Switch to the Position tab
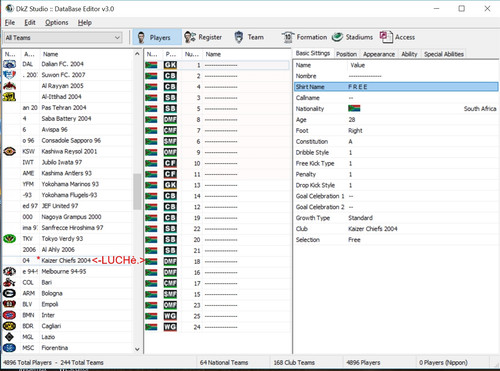 346,54
